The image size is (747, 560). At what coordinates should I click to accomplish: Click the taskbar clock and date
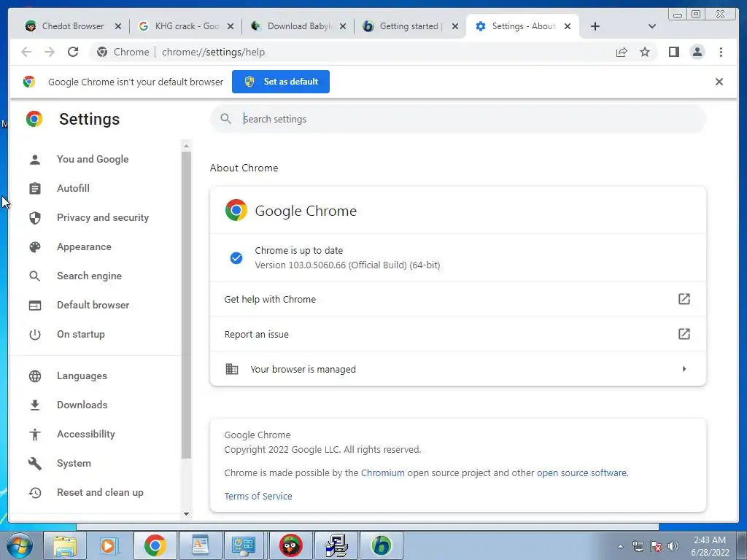click(x=710, y=546)
